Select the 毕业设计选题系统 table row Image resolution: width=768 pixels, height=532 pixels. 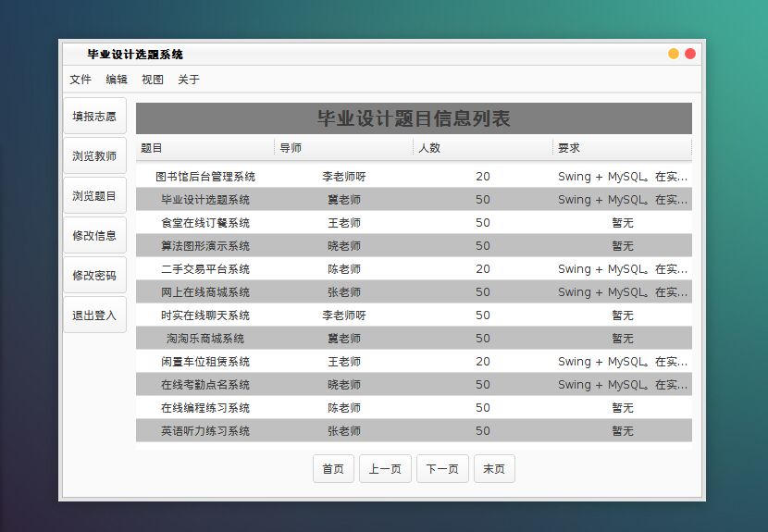coord(414,199)
